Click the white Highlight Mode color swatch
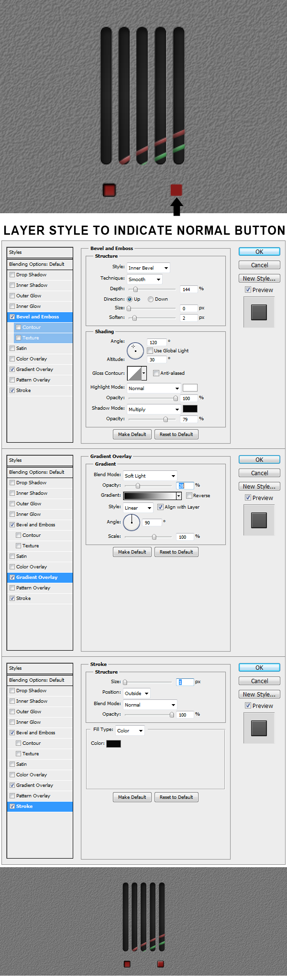 click(x=190, y=388)
